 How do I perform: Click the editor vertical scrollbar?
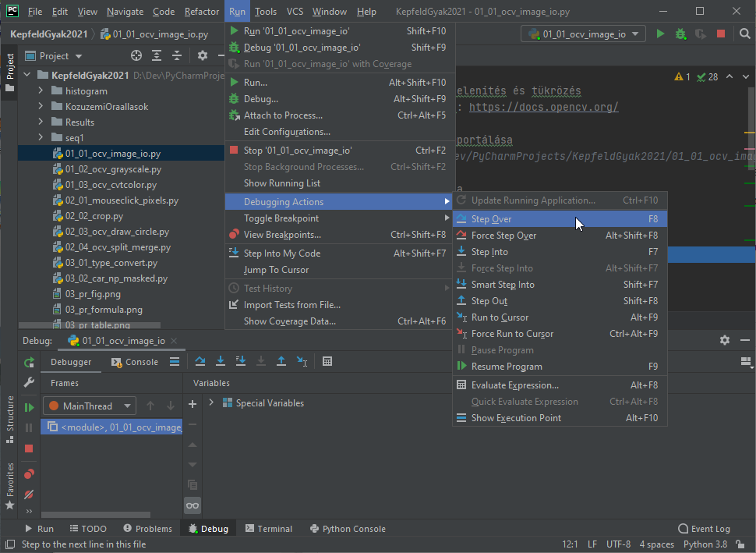[751, 129]
